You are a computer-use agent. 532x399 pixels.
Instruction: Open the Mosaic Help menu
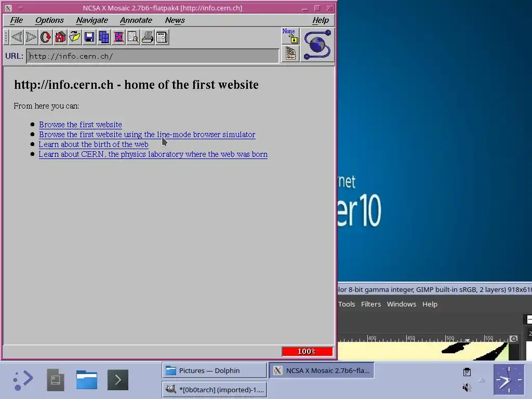click(321, 20)
